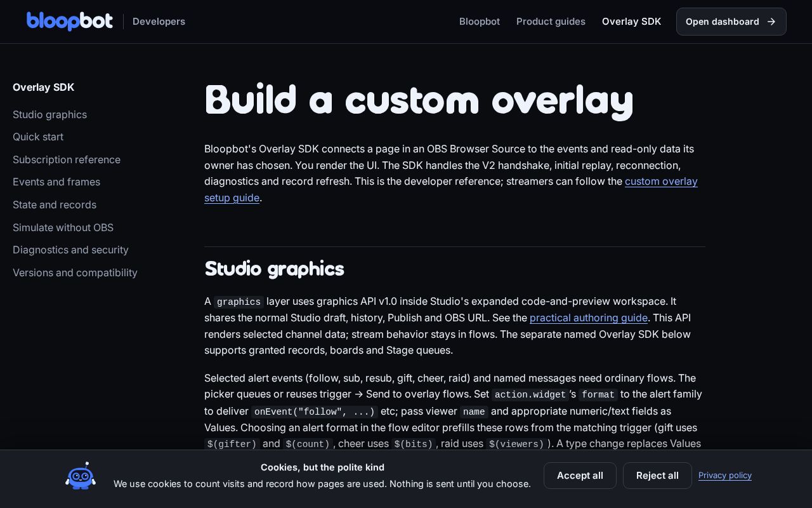Click the inline code onEvent("follow", ...)

(x=315, y=411)
